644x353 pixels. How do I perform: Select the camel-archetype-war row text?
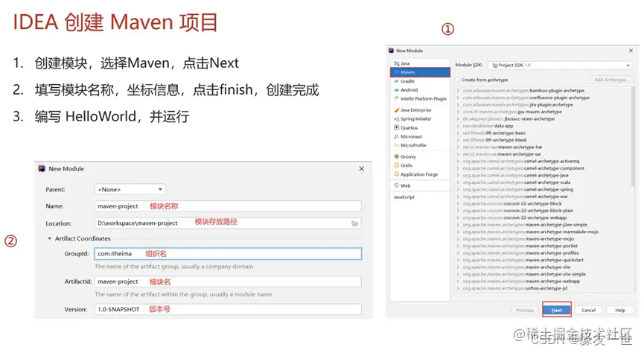515,197
